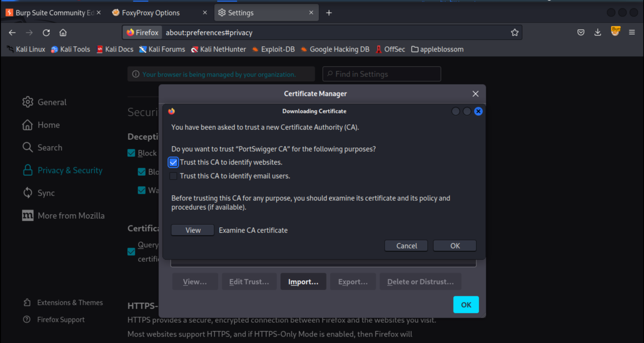The height and width of the screenshot is (343, 644).
Task: Open Exploit-DB bookmark
Action: 273,49
